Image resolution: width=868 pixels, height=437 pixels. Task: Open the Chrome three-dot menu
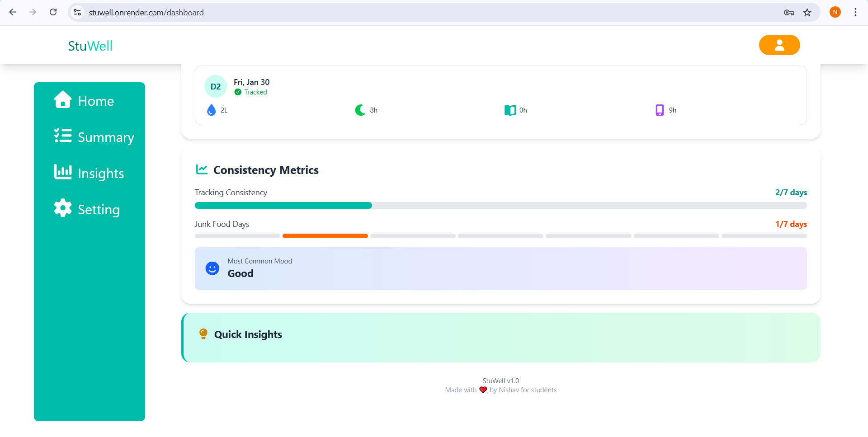click(x=855, y=12)
